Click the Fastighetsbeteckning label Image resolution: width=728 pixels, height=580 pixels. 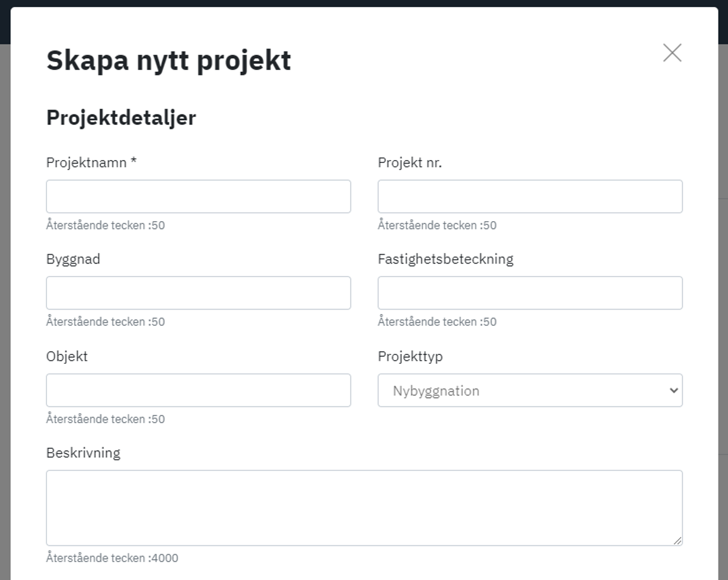[x=446, y=259]
